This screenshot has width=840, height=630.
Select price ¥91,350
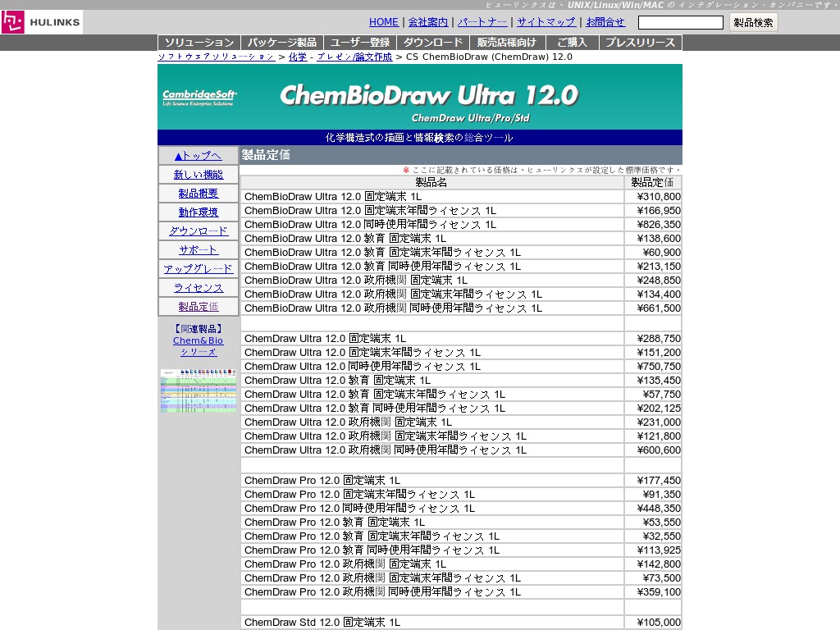(662, 495)
